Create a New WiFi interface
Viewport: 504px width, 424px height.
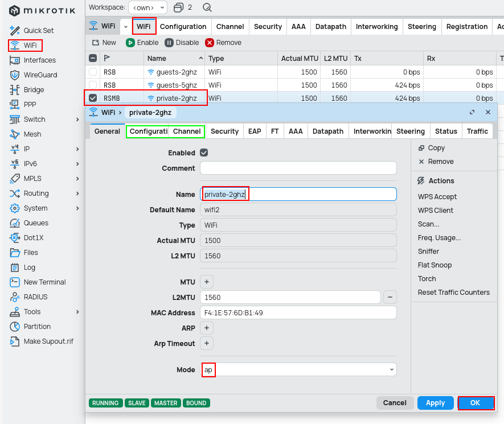click(x=104, y=42)
